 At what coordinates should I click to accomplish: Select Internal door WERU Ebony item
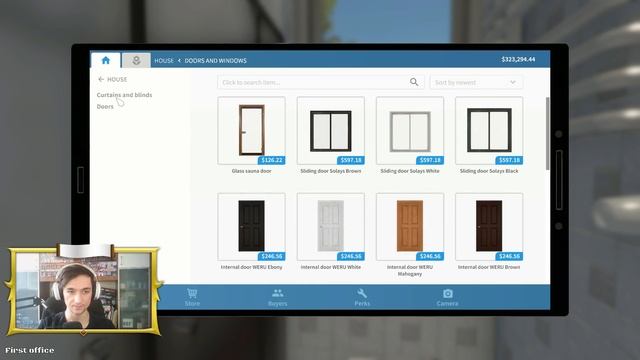[251, 227]
